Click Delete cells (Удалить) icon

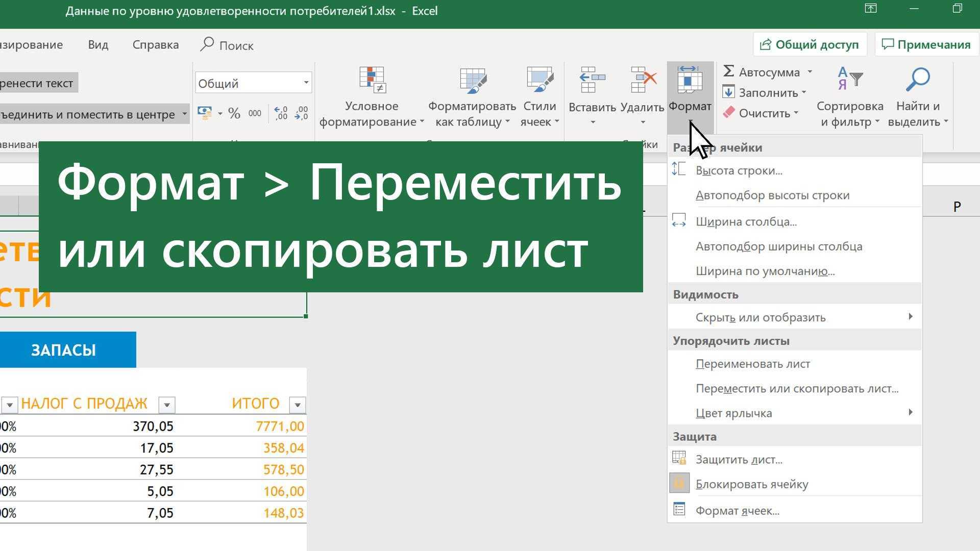point(643,80)
